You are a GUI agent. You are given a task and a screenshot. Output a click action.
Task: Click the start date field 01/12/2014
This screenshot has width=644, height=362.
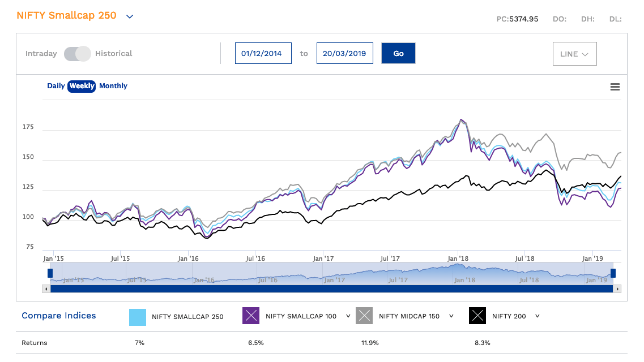(x=263, y=54)
